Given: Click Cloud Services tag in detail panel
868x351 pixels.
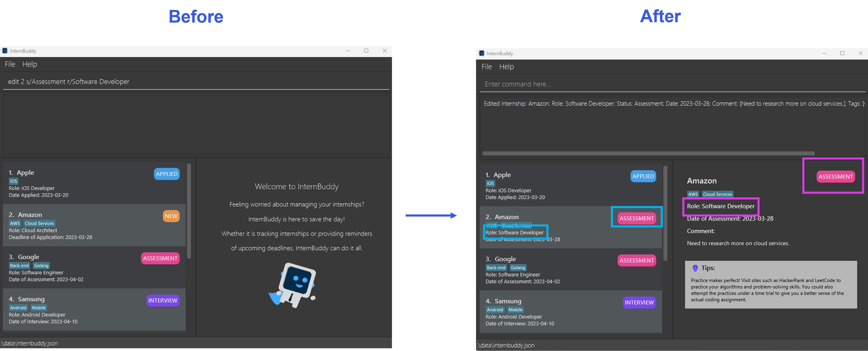Looking at the screenshot, I should [x=717, y=194].
